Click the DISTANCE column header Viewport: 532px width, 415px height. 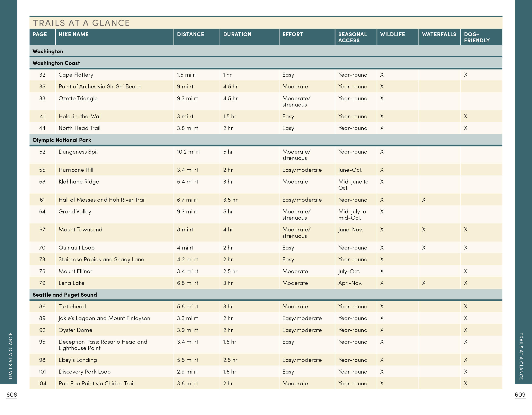pyautogui.click(x=190, y=34)
